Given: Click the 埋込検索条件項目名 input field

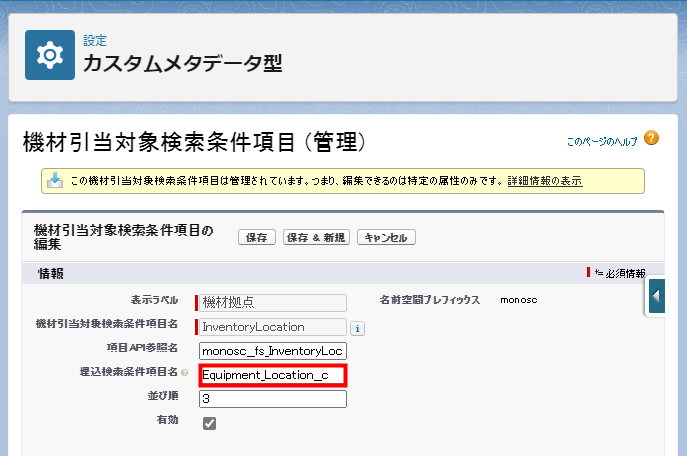Looking at the screenshot, I should (x=273, y=375).
